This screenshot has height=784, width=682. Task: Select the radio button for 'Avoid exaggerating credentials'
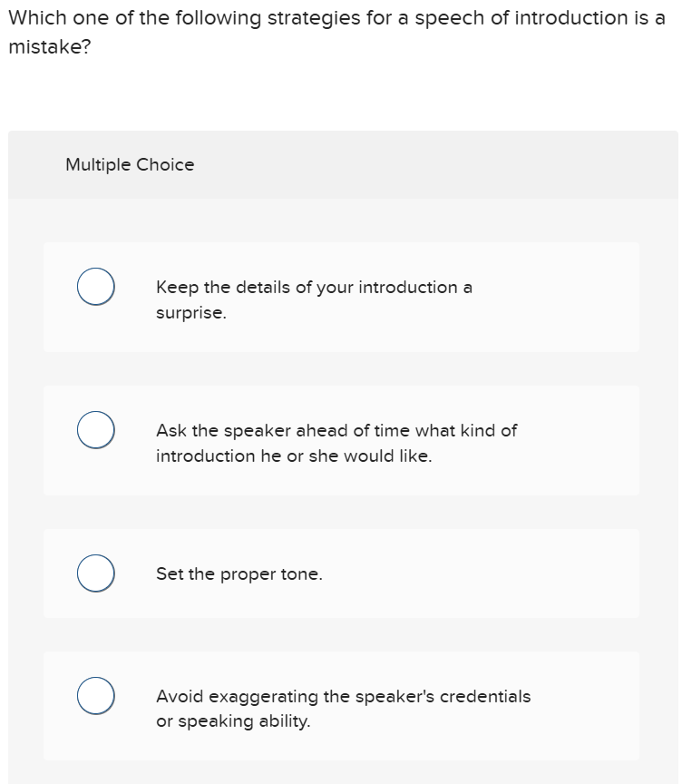click(95, 696)
